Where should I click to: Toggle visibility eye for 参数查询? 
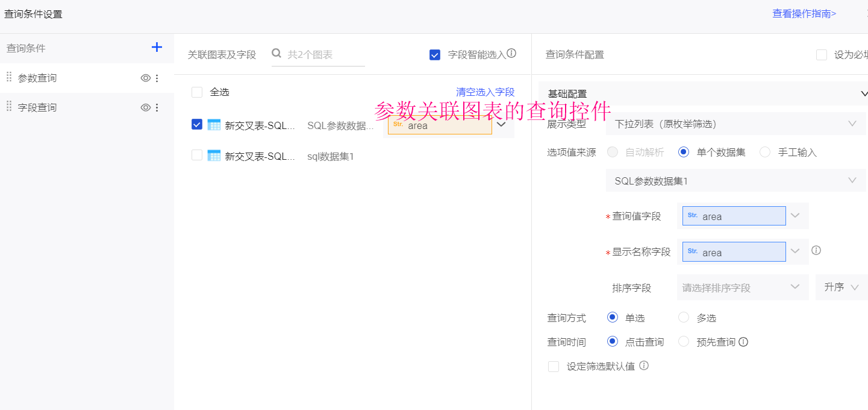tap(145, 78)
